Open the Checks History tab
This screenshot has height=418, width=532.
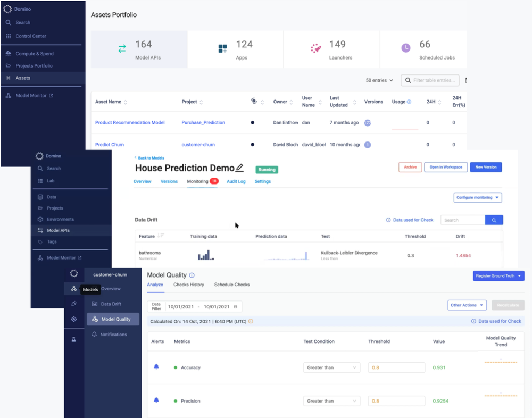(x=189, y=285)
